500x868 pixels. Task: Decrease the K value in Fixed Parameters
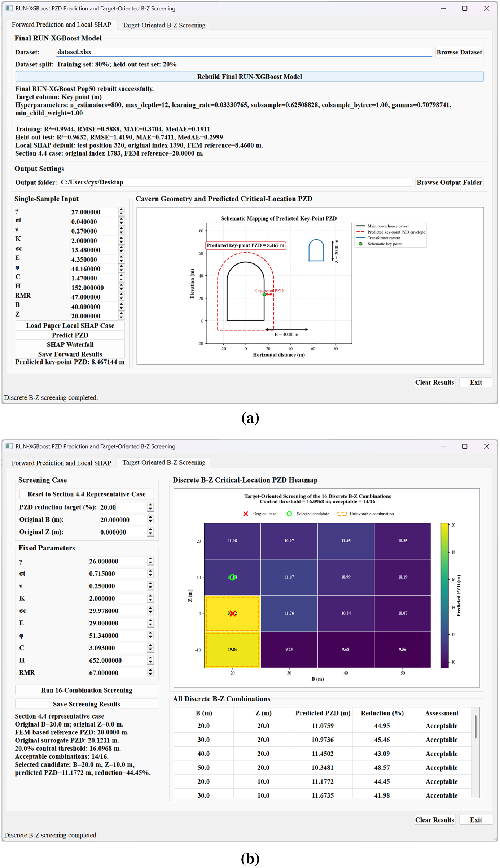(150, 601)
